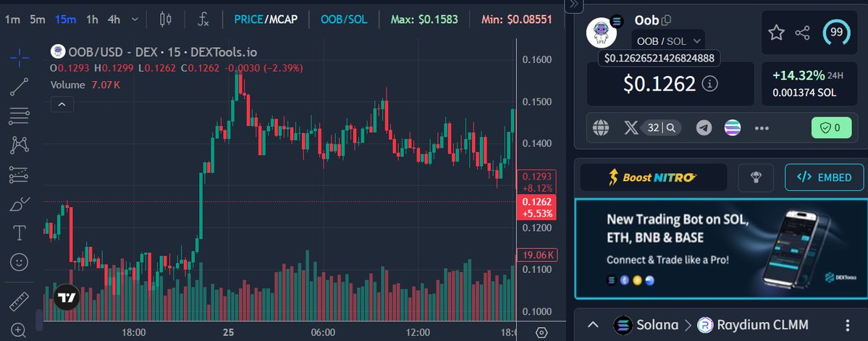Click the 19.06K volume axis label
Viewport: 868px width, 341px height.
pyautogui.click(x=537, y=255)
